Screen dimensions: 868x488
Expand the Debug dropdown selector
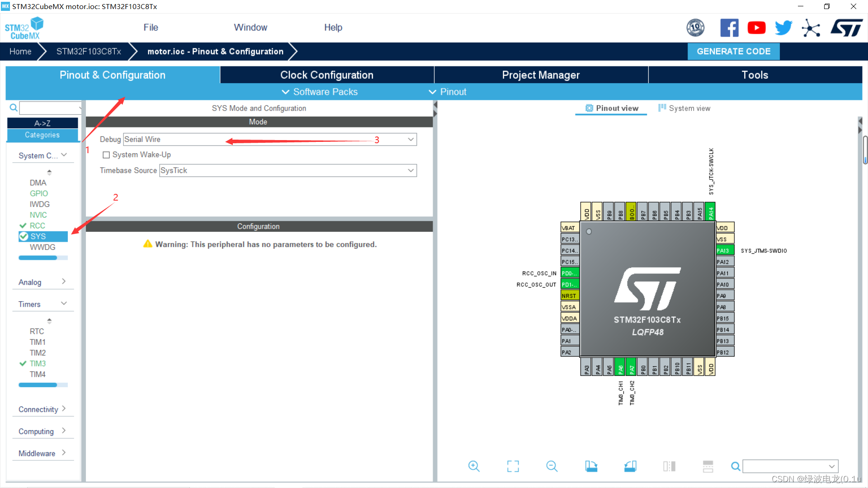coord(411,140)
